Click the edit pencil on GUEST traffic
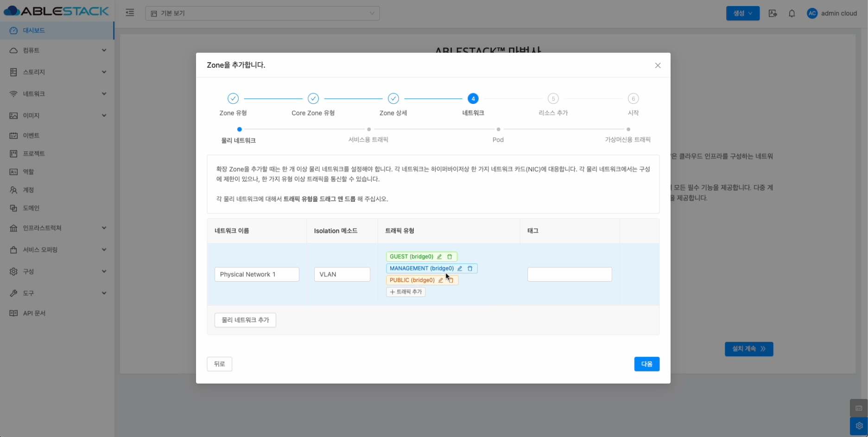The height and width of the screenshot is (437, 868). tap(439, 257)
